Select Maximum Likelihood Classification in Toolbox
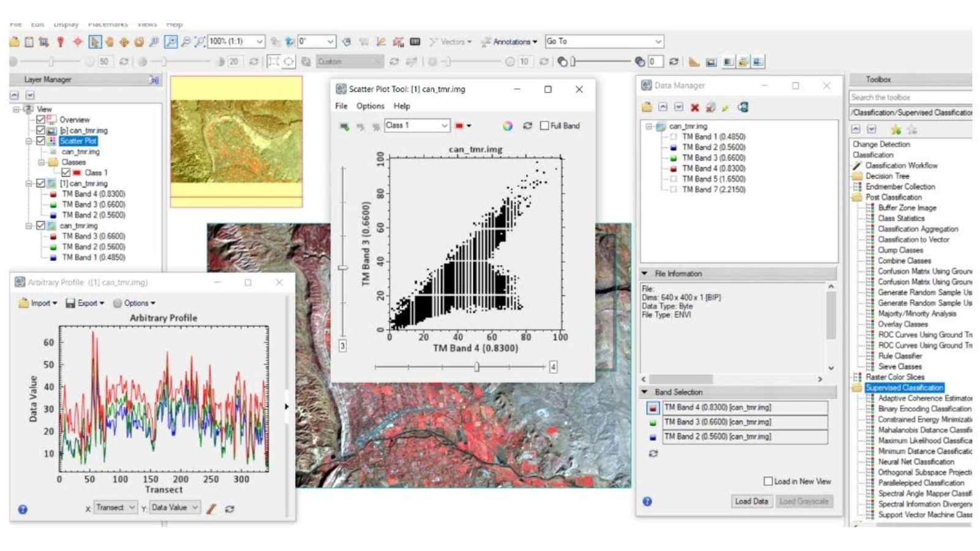The image size is (980, 551). pos(925,441)
